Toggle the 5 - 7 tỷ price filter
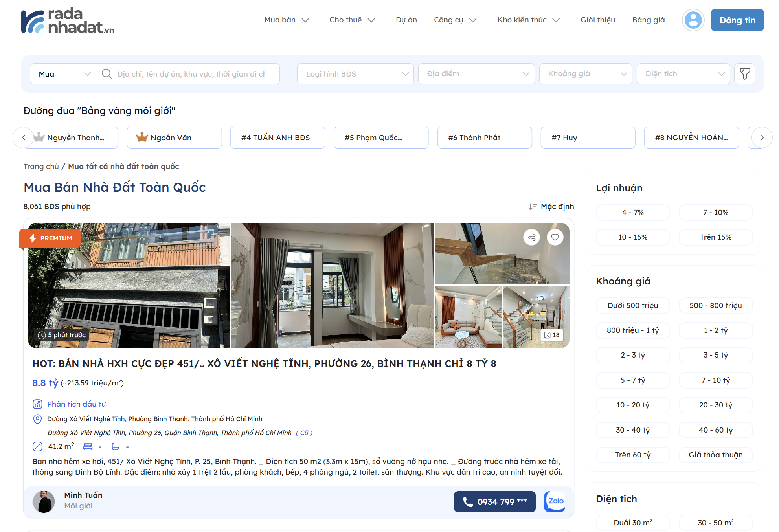The width and height of the screenshot is (779, 532). 632,380
